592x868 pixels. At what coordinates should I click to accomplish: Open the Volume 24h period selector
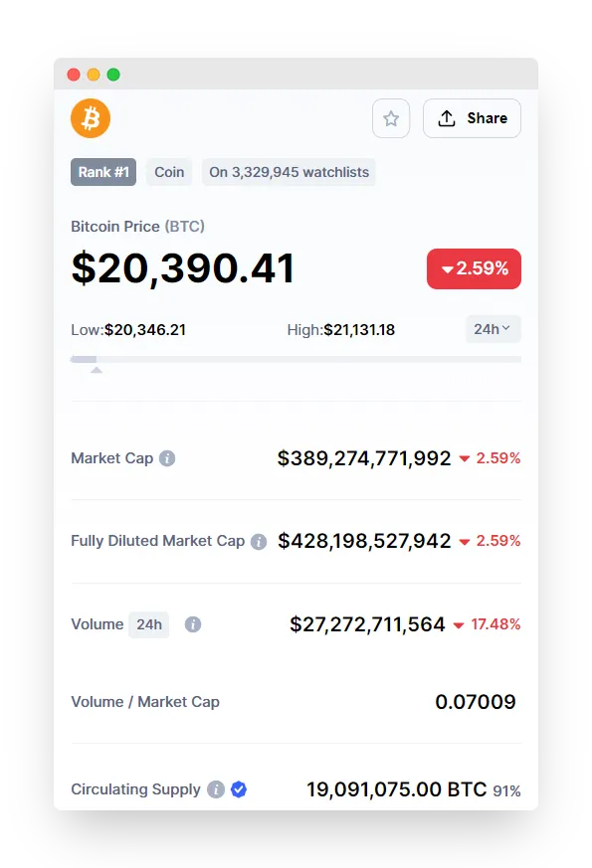pos(149,625)
